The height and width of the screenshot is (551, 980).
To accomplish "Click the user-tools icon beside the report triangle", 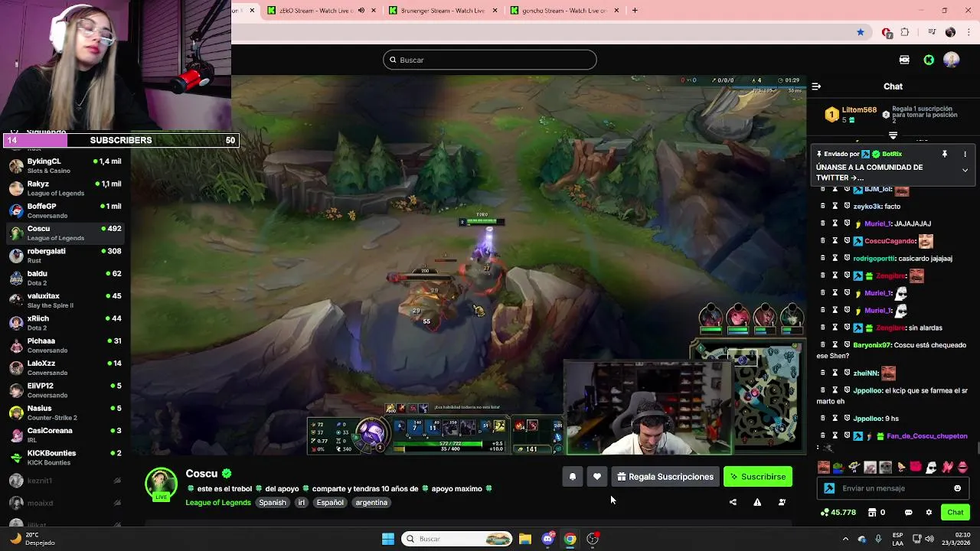I will click(782, 502).
